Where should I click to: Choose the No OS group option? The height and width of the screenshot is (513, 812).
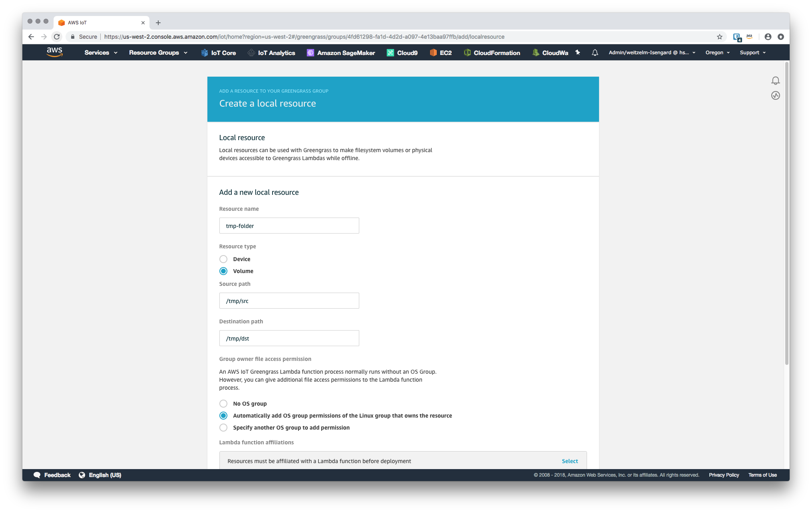click(x=223, y=404)
